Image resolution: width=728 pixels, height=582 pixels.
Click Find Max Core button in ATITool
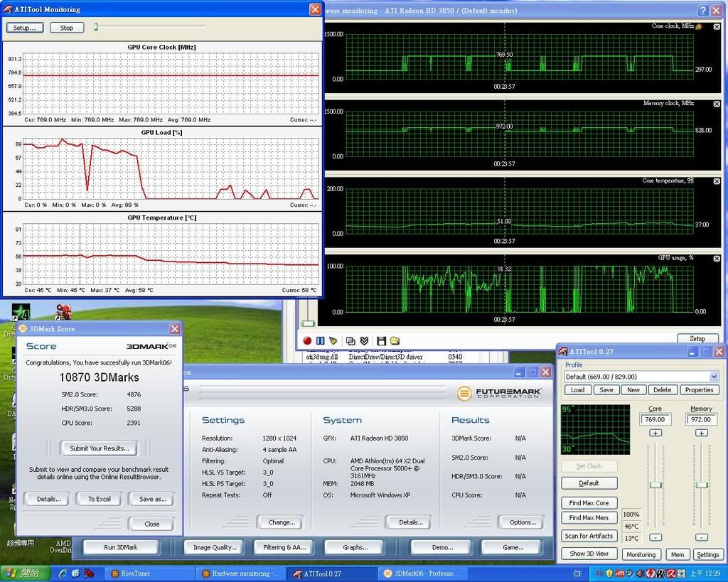(x=589, y=503)
